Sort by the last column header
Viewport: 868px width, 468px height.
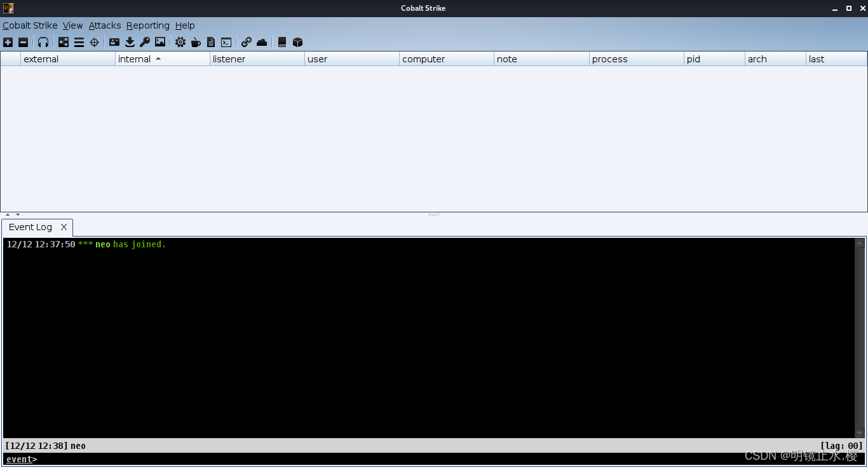[x=836, y=59]
